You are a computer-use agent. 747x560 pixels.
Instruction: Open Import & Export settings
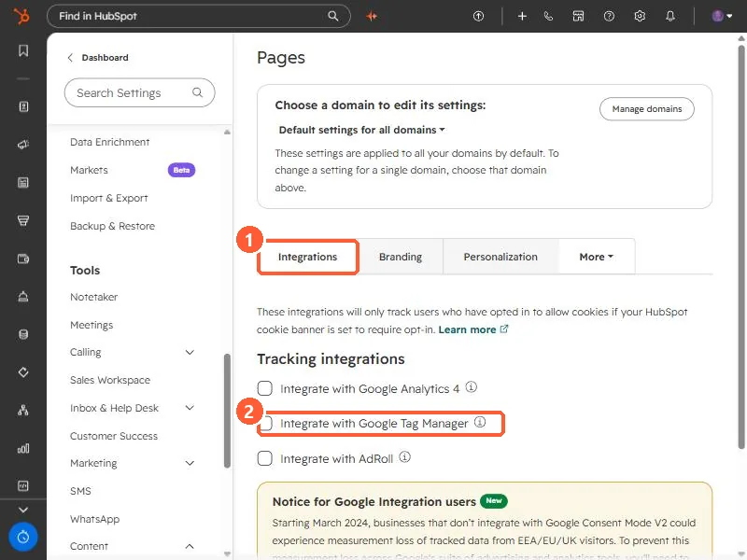click(108, 198)
